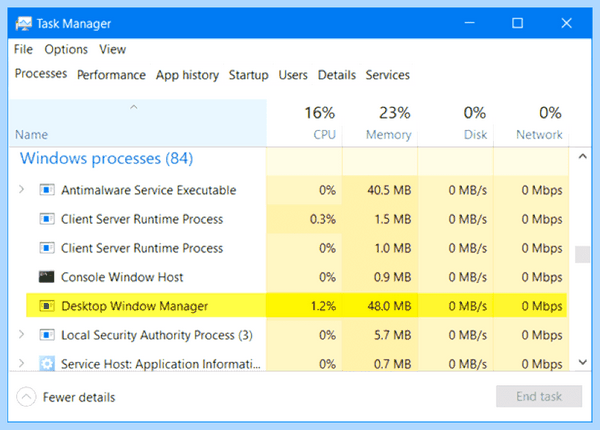Close the Task Manager window
Screen dimensions: 600x430
click(566, 23)
